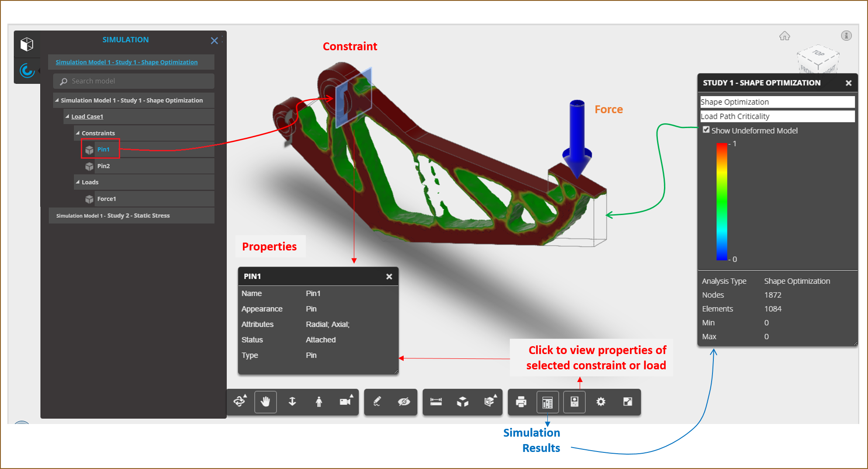
Task: Click the Simulation Model 1 - Study 1 link
Action: pyautogui.click(x=126, y=62)
